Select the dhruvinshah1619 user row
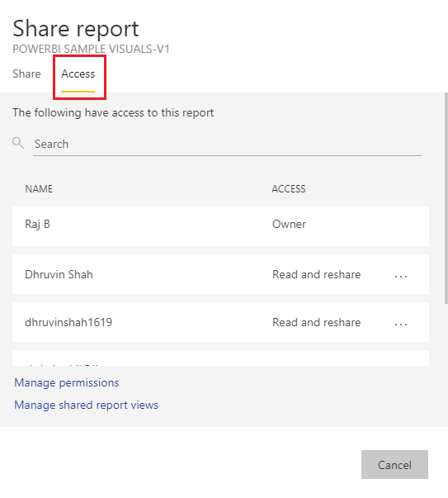 [x=220, y=322]
